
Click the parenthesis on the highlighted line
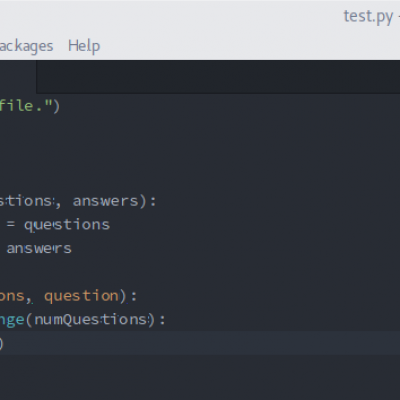pos(1,343)
